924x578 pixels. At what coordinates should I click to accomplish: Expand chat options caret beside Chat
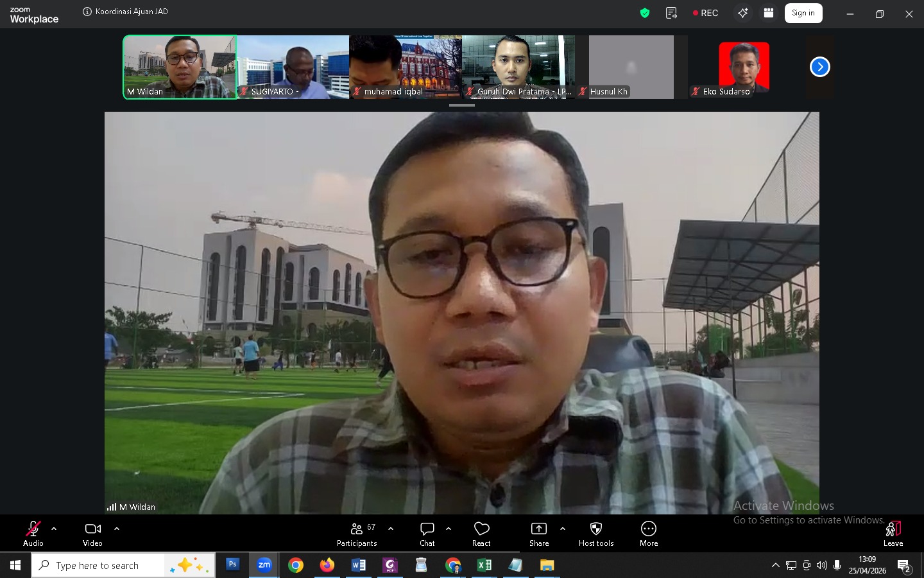[x=449, y=529]
